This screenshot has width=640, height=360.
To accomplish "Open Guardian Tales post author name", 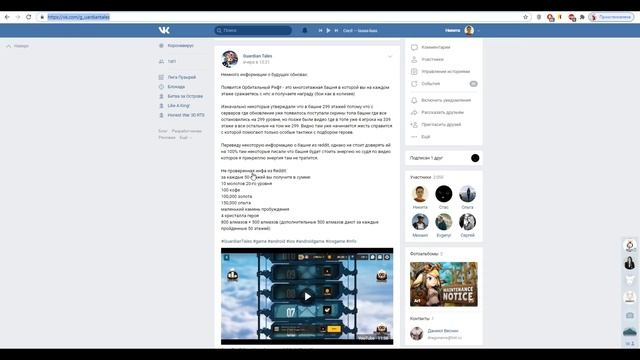I will pyautogui.click(x=257, y=56).
